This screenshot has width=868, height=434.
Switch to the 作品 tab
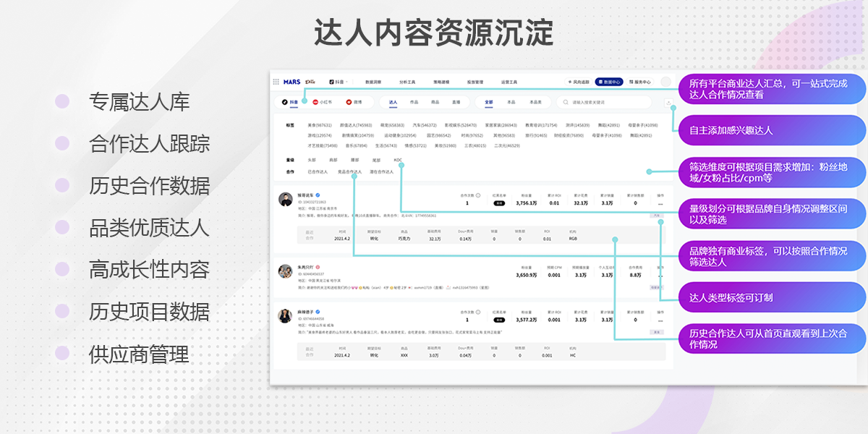tap(414, 103)
